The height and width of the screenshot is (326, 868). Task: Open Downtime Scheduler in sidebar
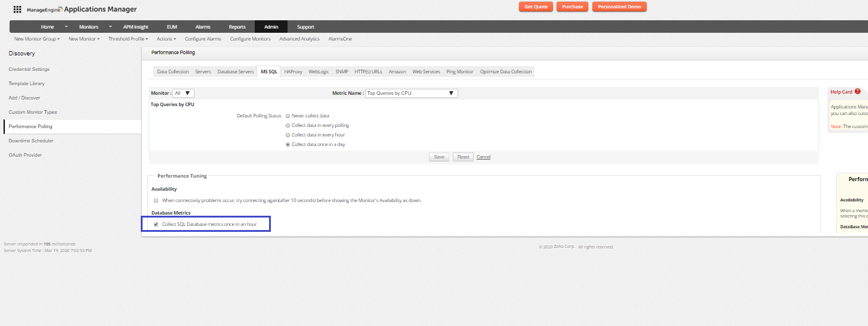(31, 141)
